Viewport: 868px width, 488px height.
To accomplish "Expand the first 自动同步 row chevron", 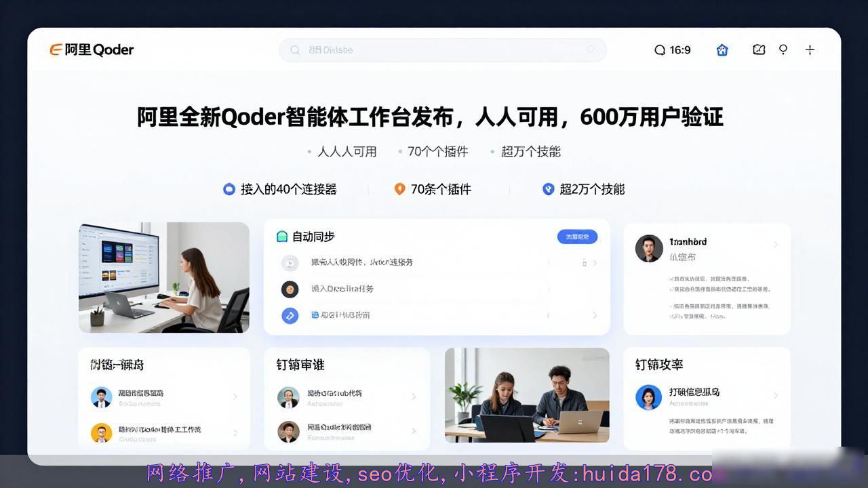I will click(x=595, y=263).
